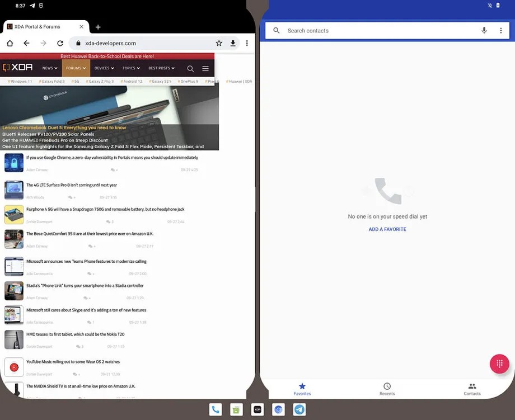Open the XDA hamburger navigation menu
This screenshot has width=515, height=420.
205,68
